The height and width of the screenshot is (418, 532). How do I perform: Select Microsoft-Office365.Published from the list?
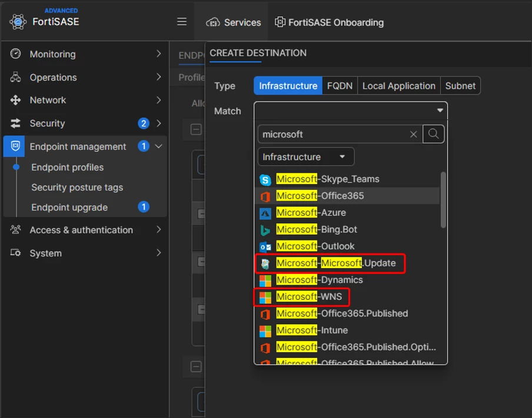(347, 313)
